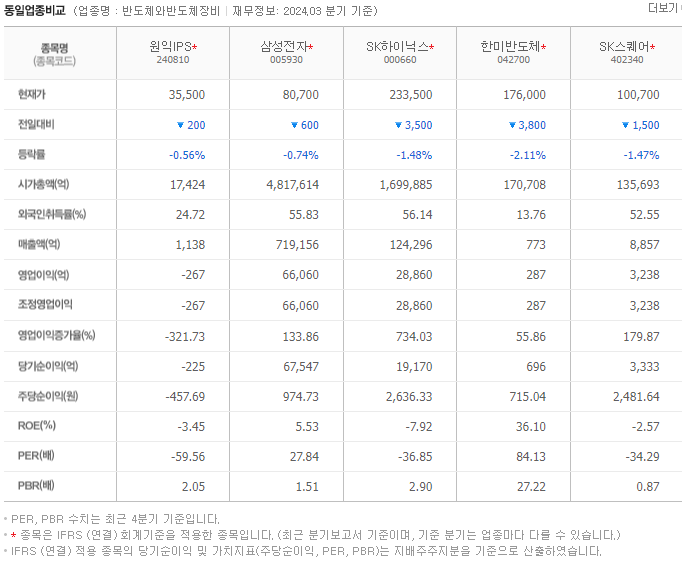682x562 pixels.
Task: Select ROE value 36.10
Action: coord(531,427)
